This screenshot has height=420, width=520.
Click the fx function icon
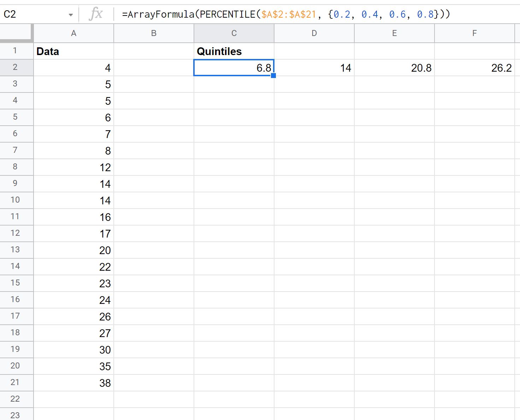click(96, 14)
